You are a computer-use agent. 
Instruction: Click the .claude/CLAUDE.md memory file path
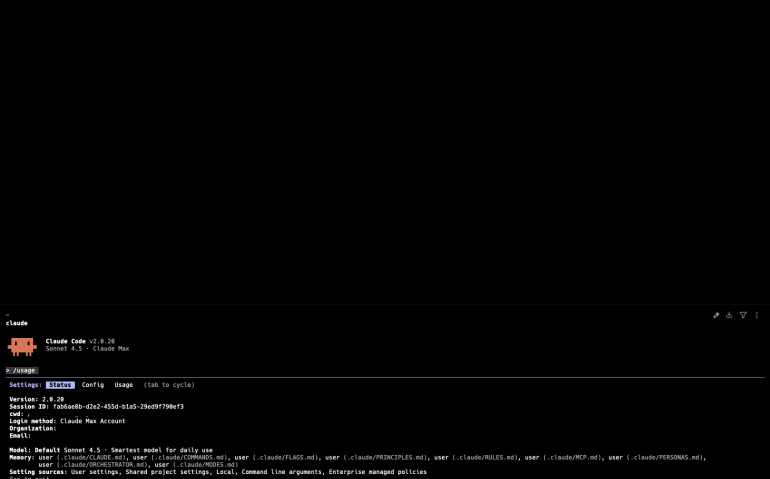click(x=92, y=457)
